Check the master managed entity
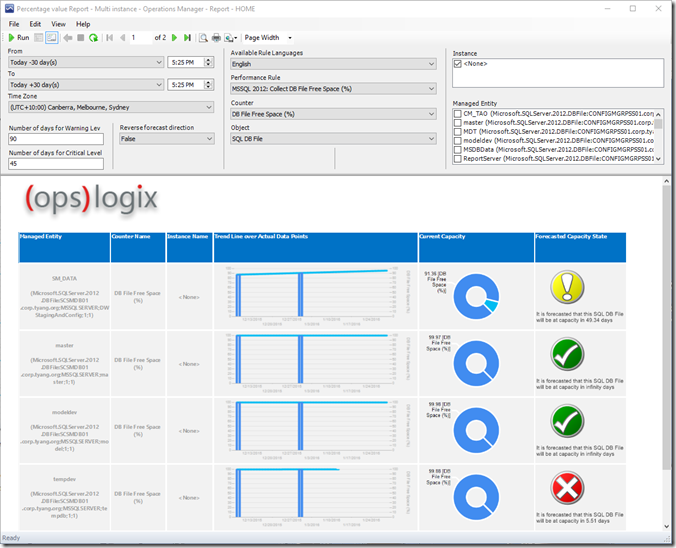Screen dimensions: 676x548 (x=457, y=123)
